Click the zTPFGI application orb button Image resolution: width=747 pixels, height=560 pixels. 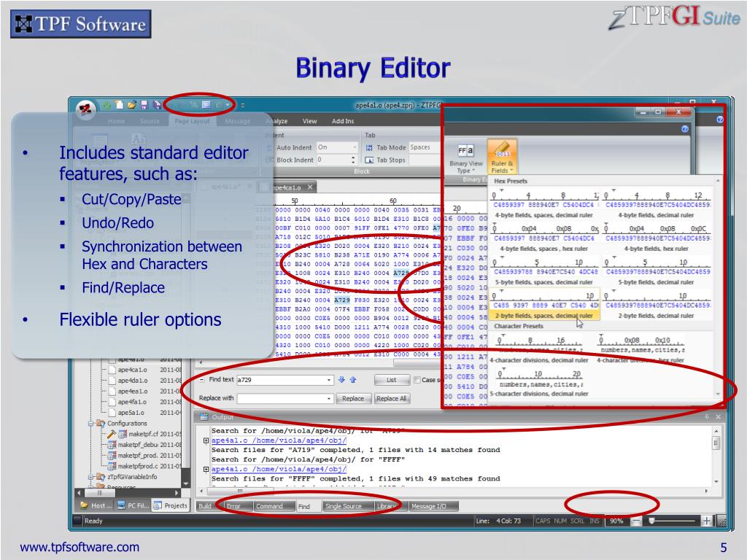85,109
